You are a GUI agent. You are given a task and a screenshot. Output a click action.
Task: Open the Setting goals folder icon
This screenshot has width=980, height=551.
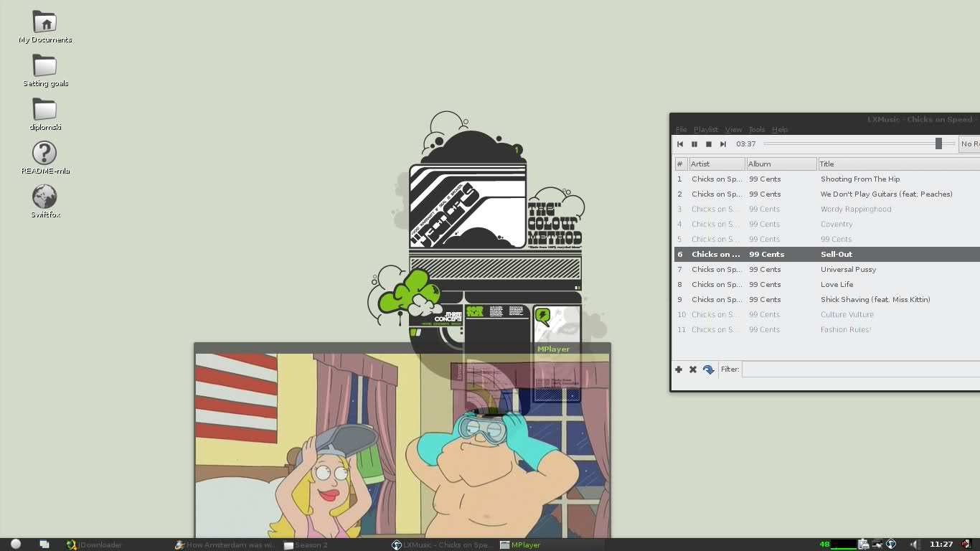tap(44, 71)
